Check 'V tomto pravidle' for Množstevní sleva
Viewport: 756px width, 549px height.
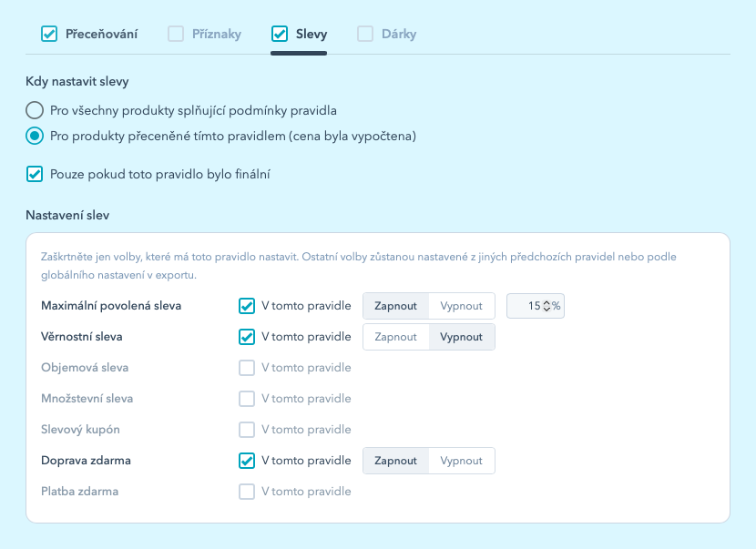(x=247, y=399)
